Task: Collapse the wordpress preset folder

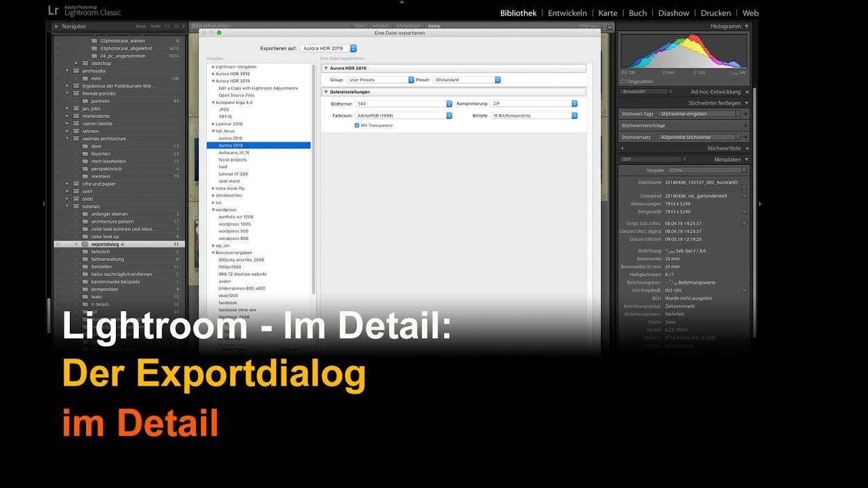Action: [213, 210]
